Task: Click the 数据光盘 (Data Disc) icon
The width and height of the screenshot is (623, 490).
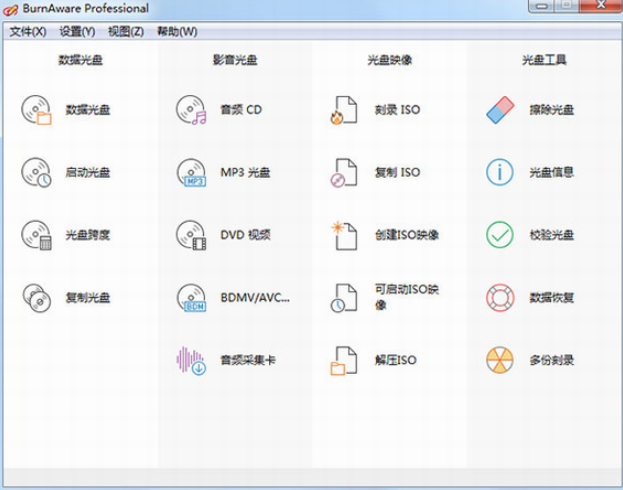Action: point(36,110)
